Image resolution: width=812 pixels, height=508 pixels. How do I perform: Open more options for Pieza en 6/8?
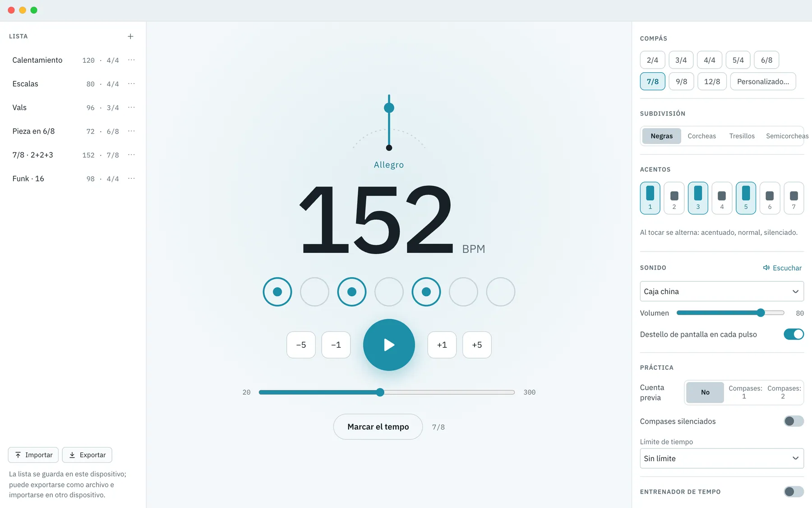click(x=131, y=131)
